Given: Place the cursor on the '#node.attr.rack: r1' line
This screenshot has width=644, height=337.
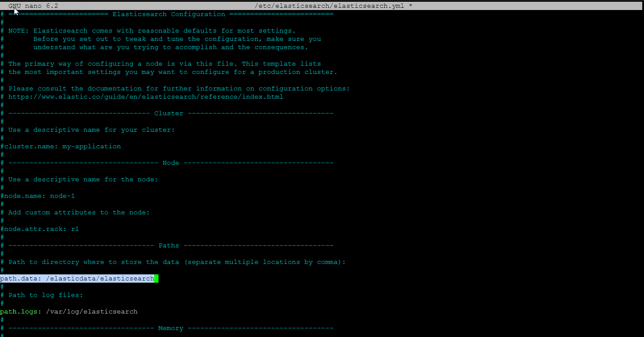Looking at the screenshot, I should 40,229.
